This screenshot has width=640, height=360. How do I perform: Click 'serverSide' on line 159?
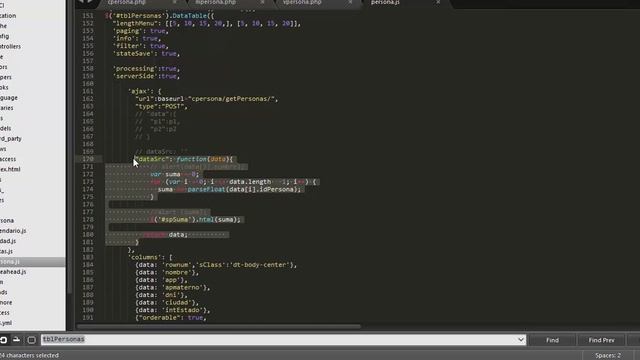[x=135, y=76]
